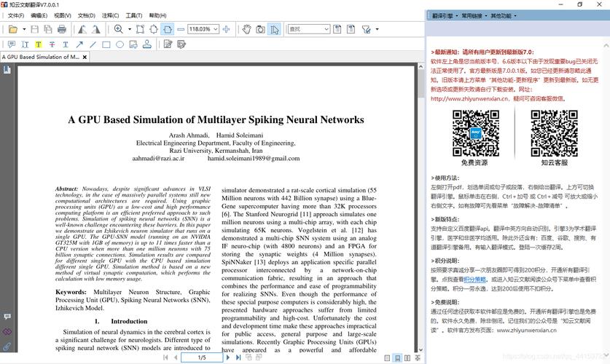Open the 编辑(E) menu
The height and width of the screenshot is (364, 610).
point(39,15)
